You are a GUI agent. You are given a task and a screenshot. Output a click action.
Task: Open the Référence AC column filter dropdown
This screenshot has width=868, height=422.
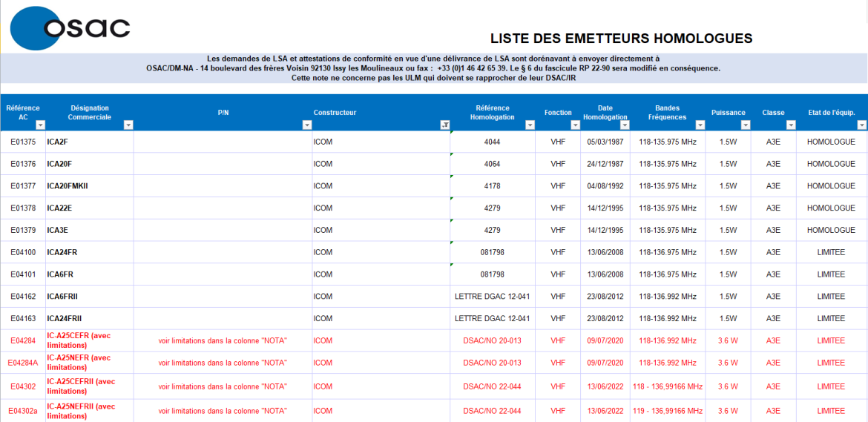pyautogui.click(x=40, y=125)
